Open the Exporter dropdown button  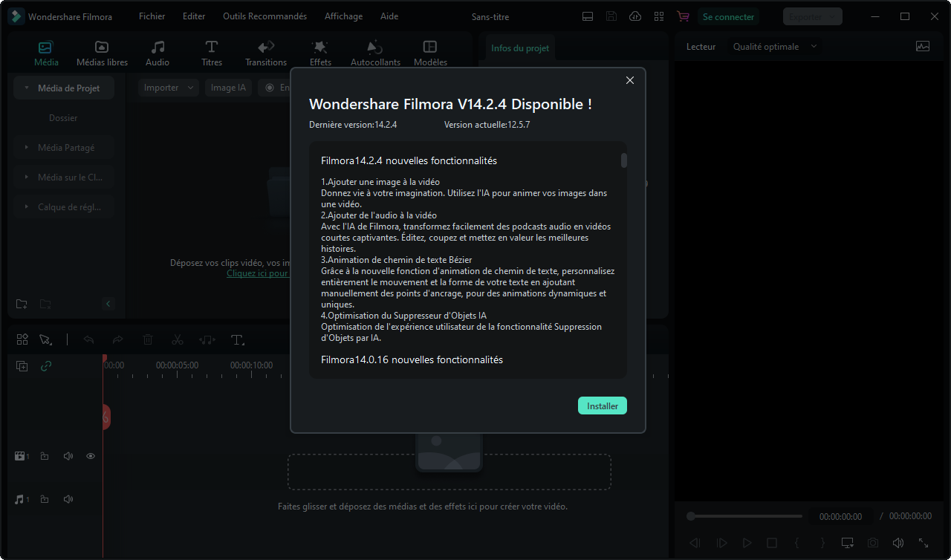point(813,16)
